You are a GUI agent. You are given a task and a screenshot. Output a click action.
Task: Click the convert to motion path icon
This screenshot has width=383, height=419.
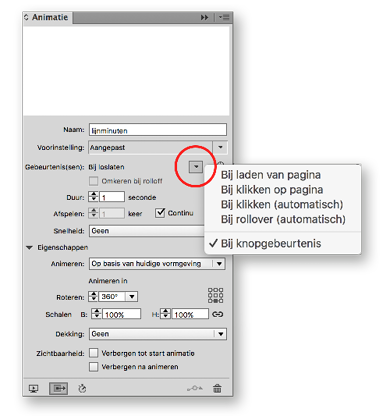(195, 388)
